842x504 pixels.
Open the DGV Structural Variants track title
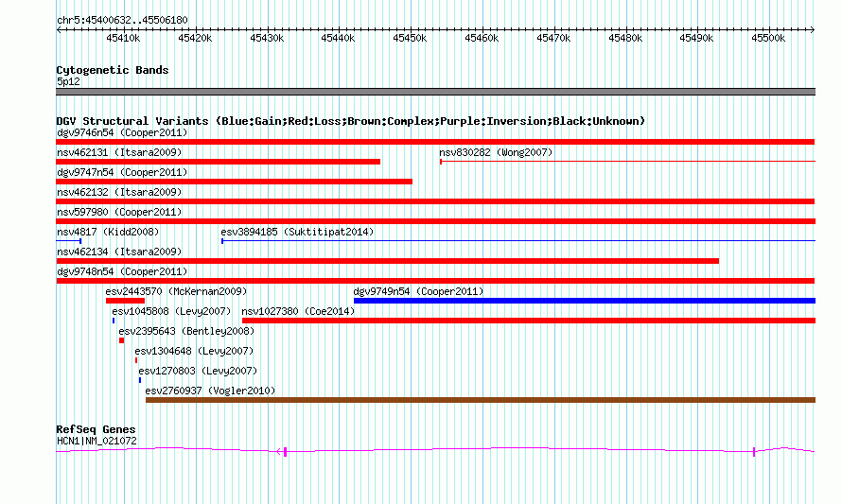click(x=351, y=121)
